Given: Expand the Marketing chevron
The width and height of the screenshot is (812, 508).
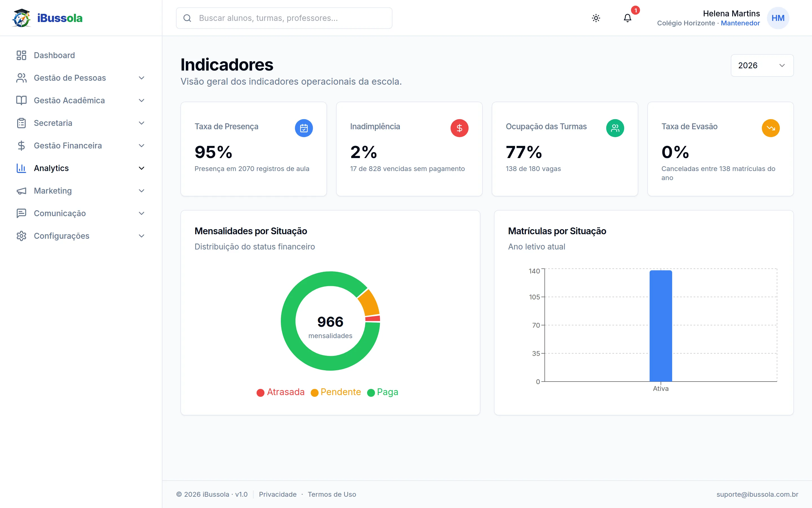Looking at the screenshot, I should [x=142, y=191].
